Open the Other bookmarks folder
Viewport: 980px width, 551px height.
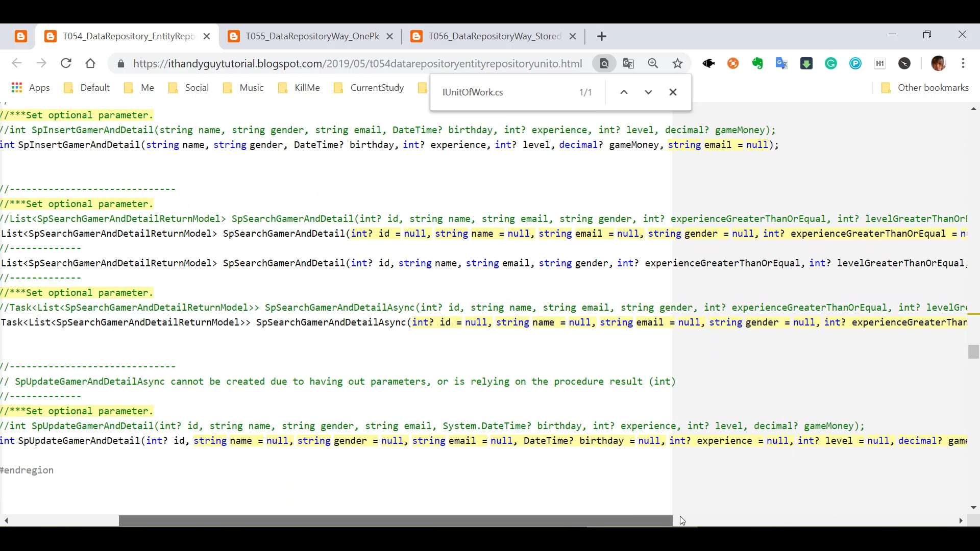click(925, 88)
